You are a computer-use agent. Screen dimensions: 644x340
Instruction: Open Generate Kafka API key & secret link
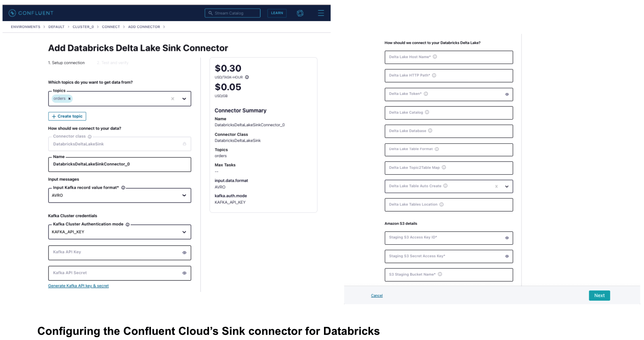click(78, 286)
